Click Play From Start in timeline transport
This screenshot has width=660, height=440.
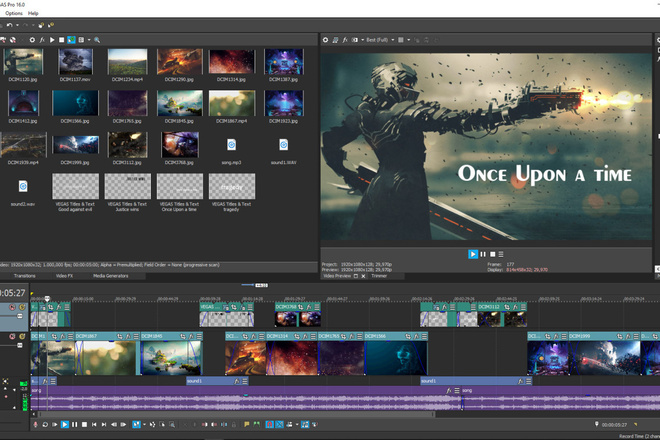pyautogui.click(x=55, y=424)
